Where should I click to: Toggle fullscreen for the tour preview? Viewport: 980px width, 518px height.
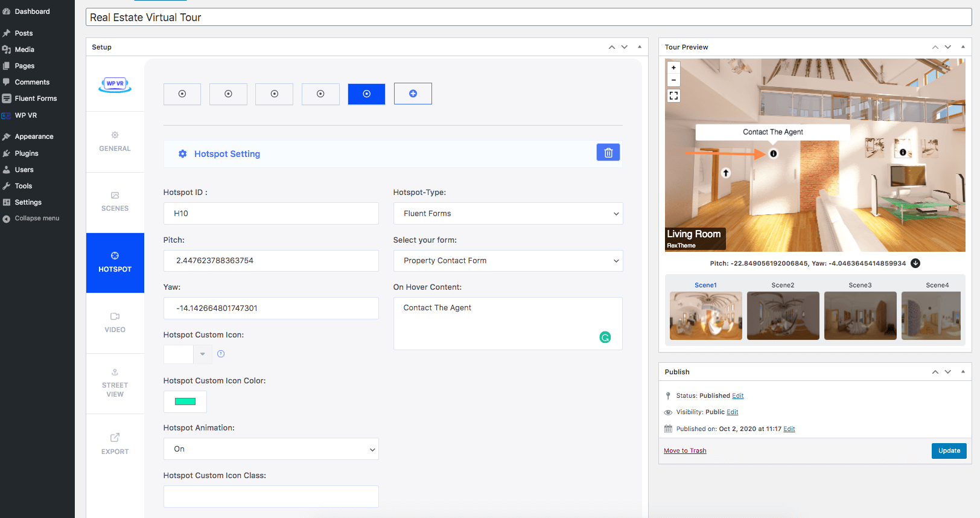673,96
